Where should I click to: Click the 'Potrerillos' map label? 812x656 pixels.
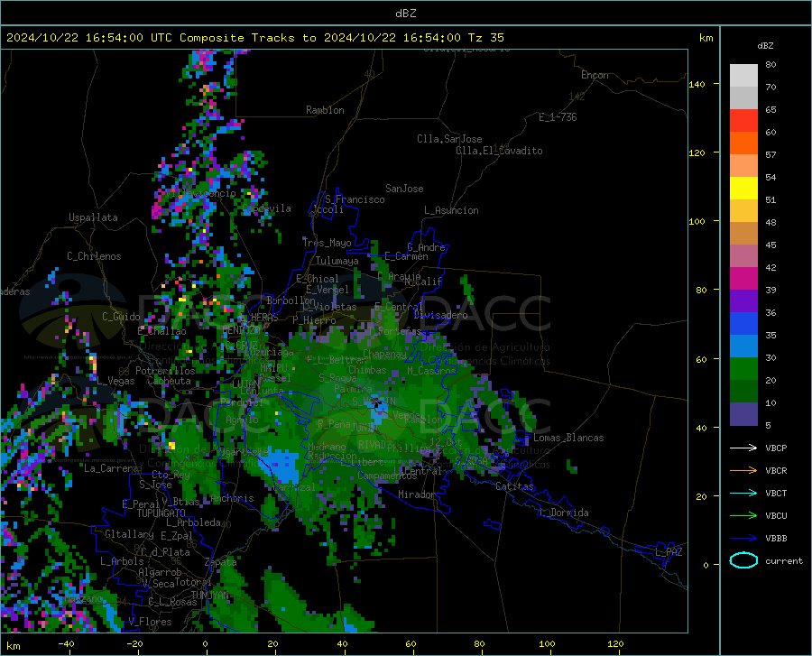coord(165,371)
